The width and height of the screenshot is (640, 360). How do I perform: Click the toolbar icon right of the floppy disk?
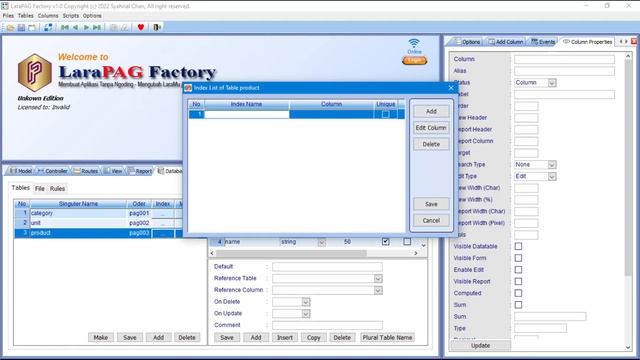pos(32,27)
